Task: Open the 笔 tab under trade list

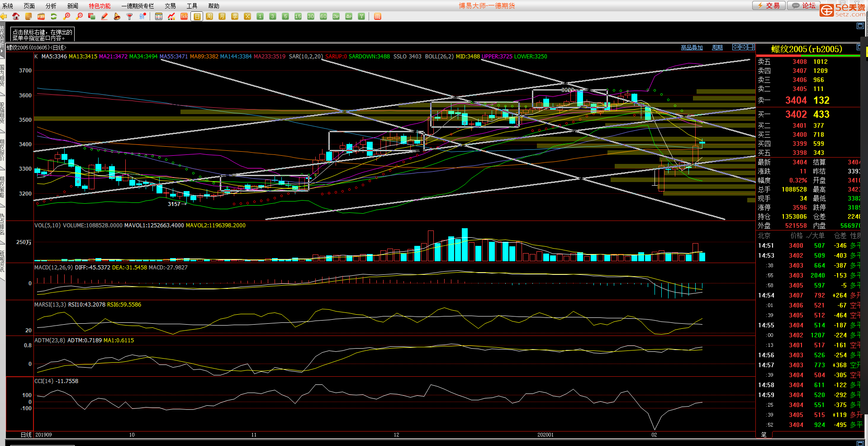Action: click(x=764, y=435)
